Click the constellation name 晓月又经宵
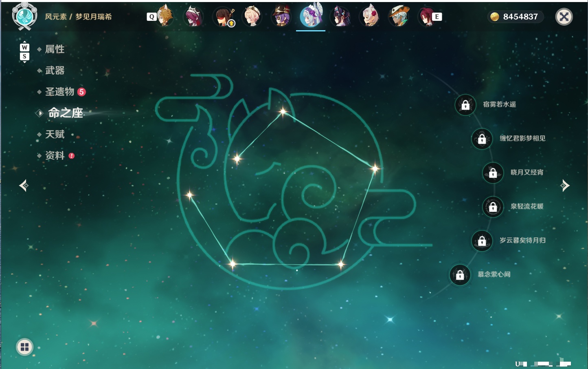 (527, 172)
